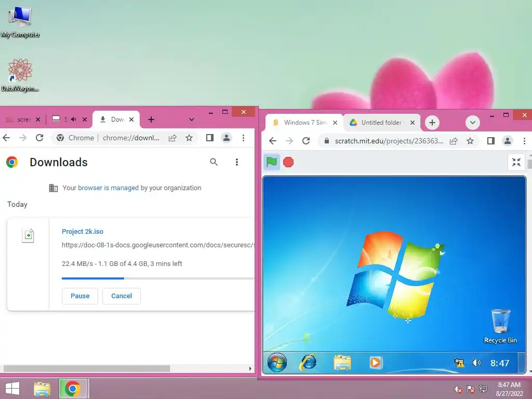This screenshot has height=399, width=532.
Task: Open the Project 2k.iso link
Action: [83, 231]
